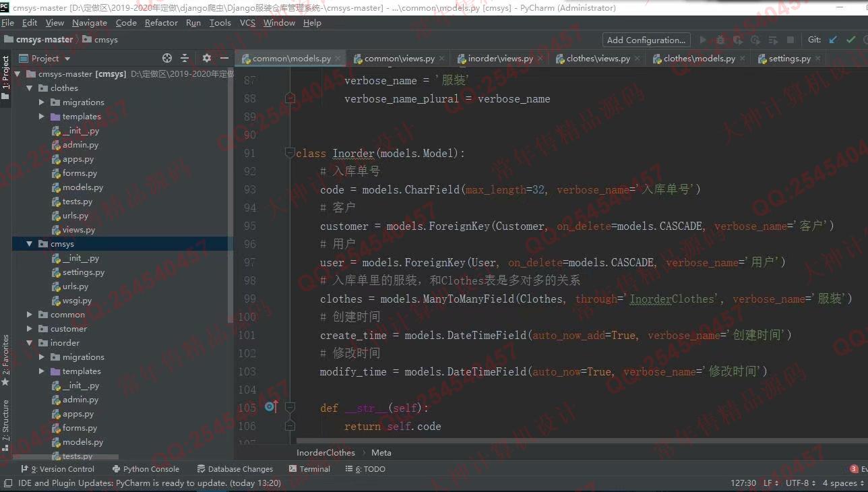This screenshot has width=868, height=492.
Task: Collapse the cmsys-master root folder
Action: point(18,74)
